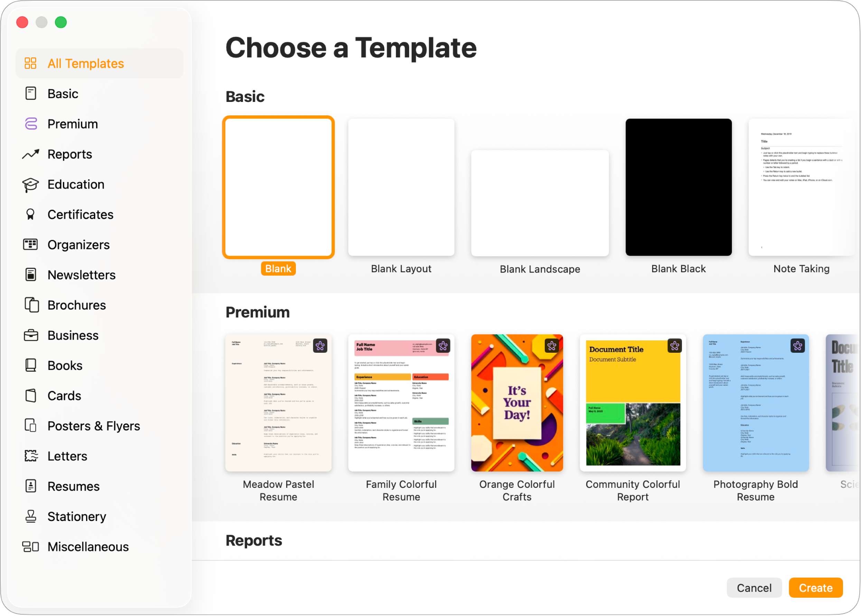Open the Orange Colorful Crafts template
The height and width of the screenshot is (616, 861).
517,403
